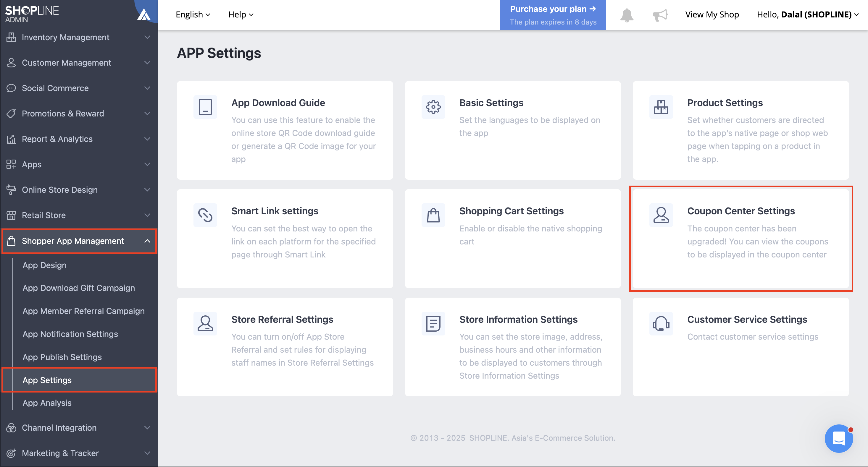This screenshot has height=467, width=868.
Task: Click the notification bell icon
Action: click(x=627, y=15)
